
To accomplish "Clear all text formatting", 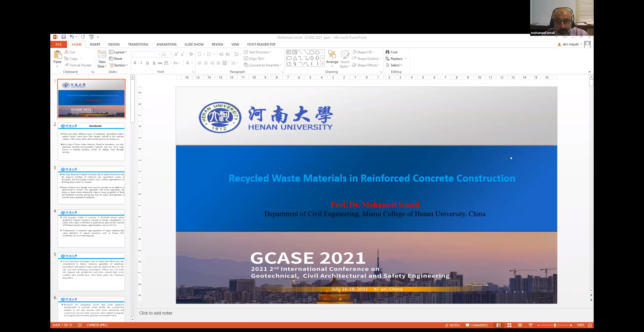I will point(191,54).
